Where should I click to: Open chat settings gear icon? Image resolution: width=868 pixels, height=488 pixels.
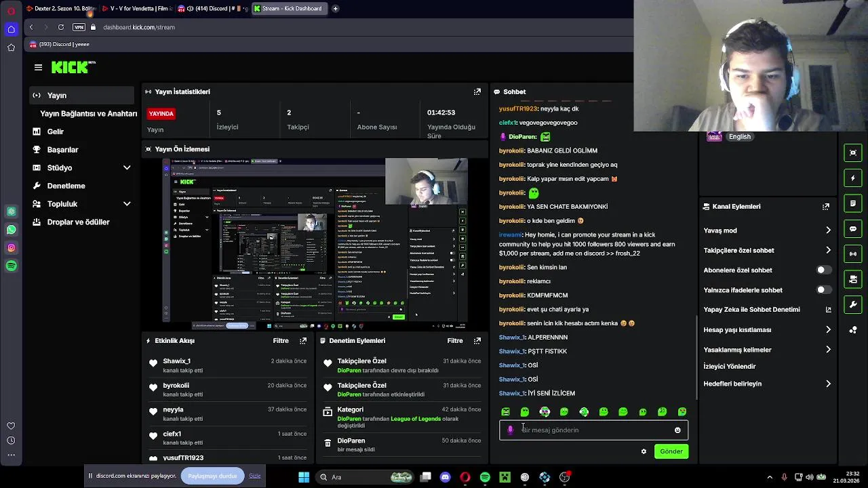coord(644,451)
